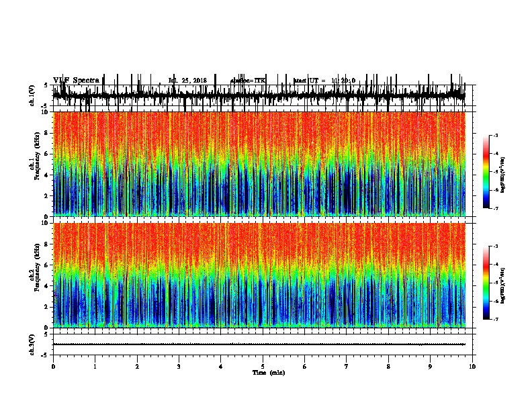Click the date Jul. 25, 2018 in header
This screenshot has width=532, height=411.
tap(187, 81)
